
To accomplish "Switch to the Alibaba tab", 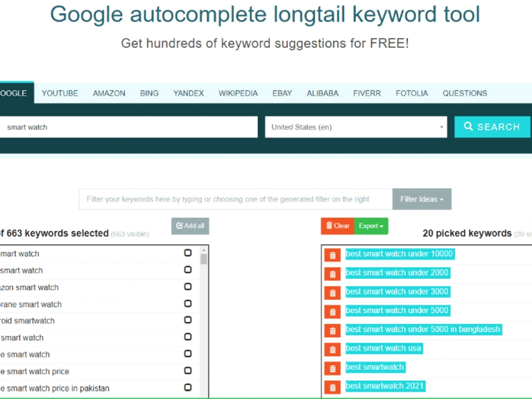I will coord(323,93).
